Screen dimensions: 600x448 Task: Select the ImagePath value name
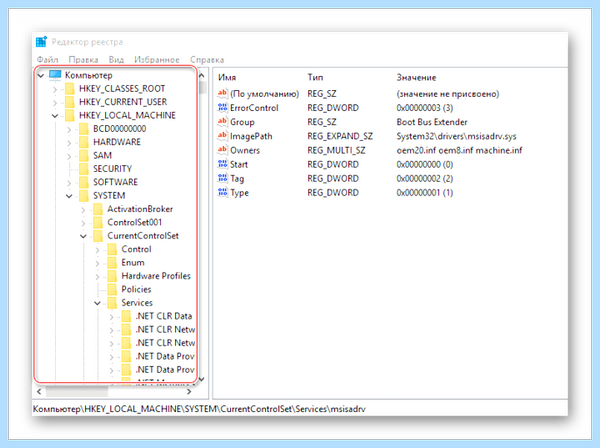251,136
